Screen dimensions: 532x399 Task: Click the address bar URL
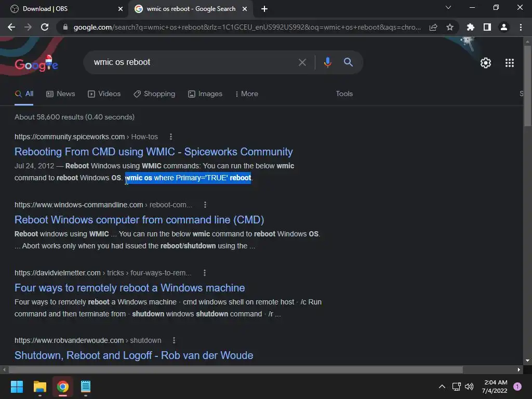[x=247, y=27]
